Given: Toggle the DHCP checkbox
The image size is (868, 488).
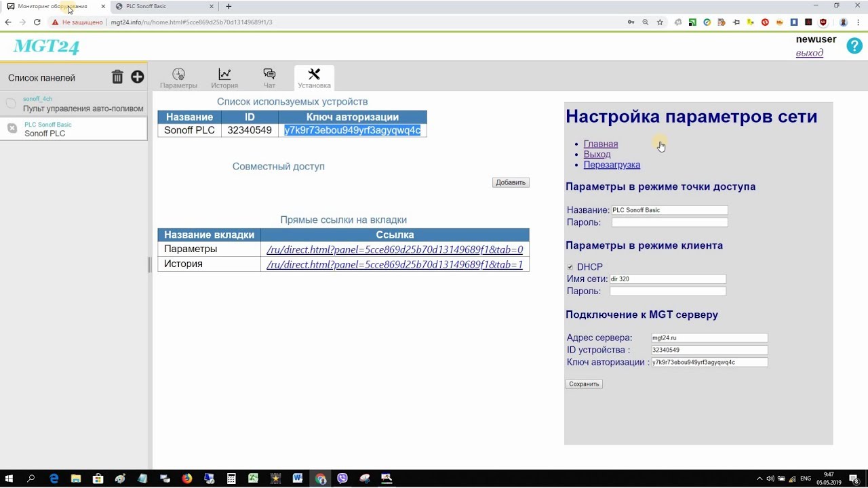Looking at the screenshot, I should point(570,267).
